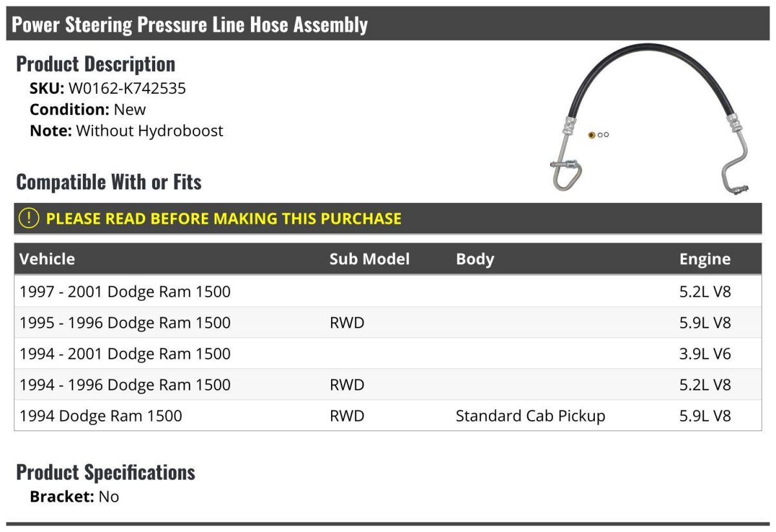The height and width of the screenshot is (532, 776).
Task: Click the Product Description heading
Action: [x=96, y=64]
